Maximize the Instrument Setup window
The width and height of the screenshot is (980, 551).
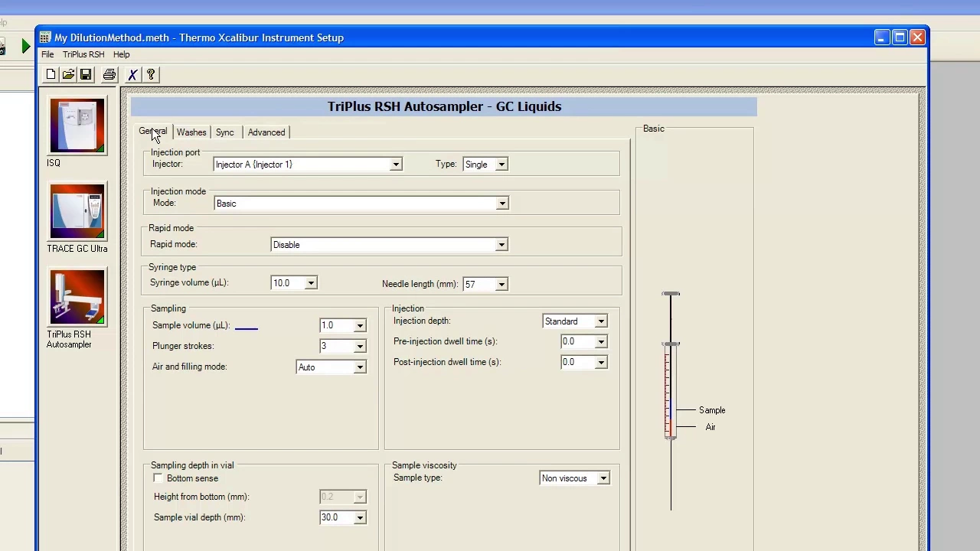coord(900,37)
